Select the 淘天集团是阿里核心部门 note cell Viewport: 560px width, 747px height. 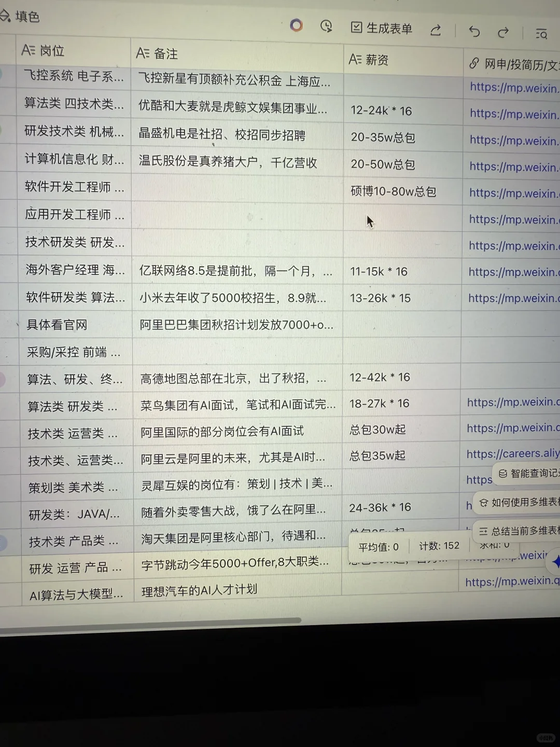tap(238, 536)
